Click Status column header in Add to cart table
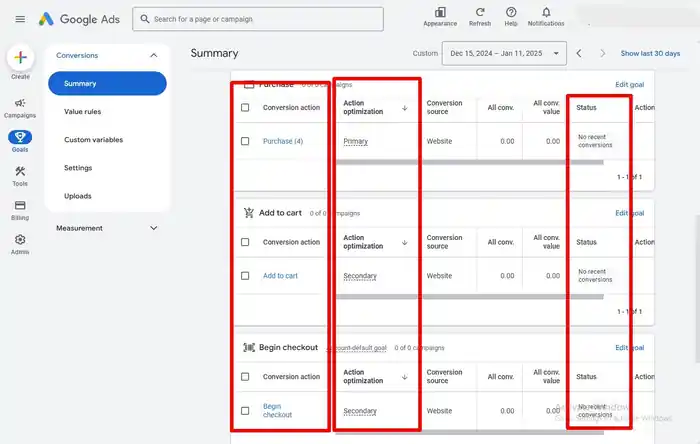Viewport: 700px width, 444px height. (586, 242)
